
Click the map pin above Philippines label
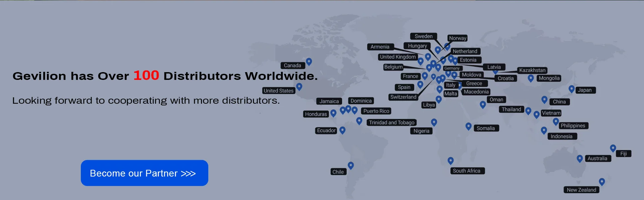pyautogui.click(x=556, y=121)
